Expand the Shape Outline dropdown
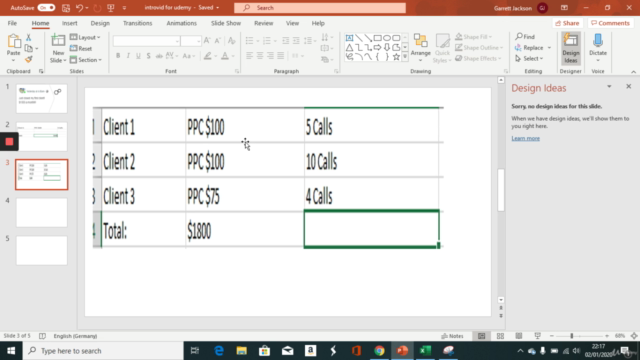The image size is (640, 360). [479, 48]
